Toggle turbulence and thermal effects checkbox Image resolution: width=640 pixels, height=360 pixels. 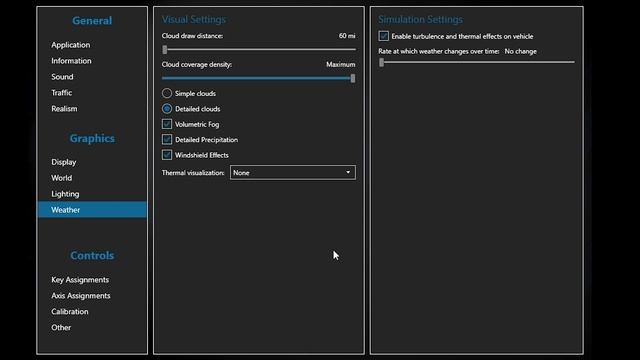pos(383,36)
